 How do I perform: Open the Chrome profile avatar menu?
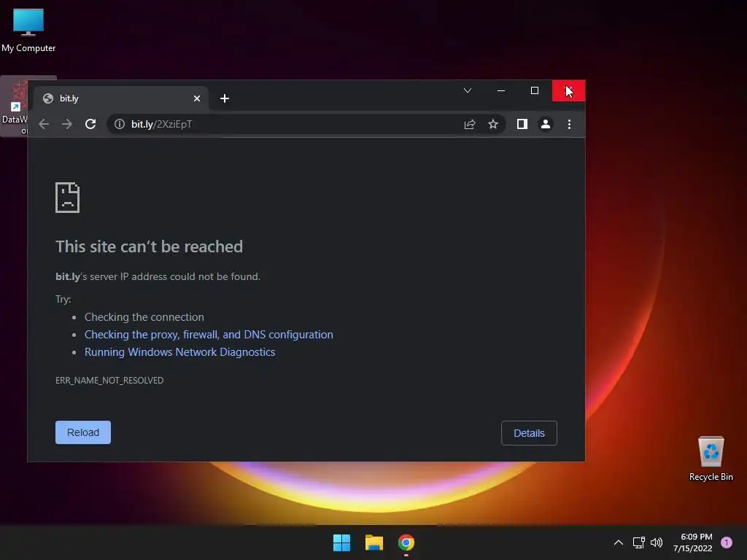point(546,124)
